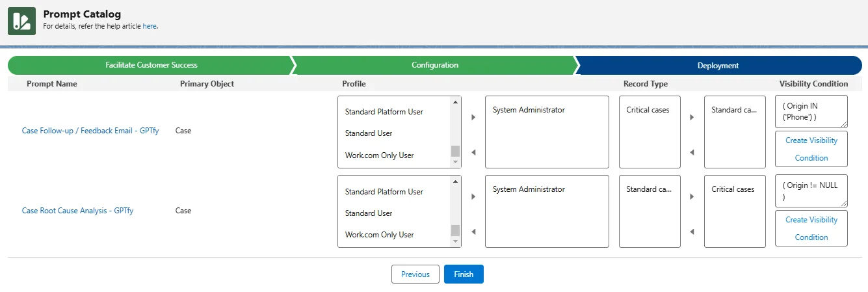
Task: Move profile right for Root Cause Analysis prompt
Action: (473, 196)
